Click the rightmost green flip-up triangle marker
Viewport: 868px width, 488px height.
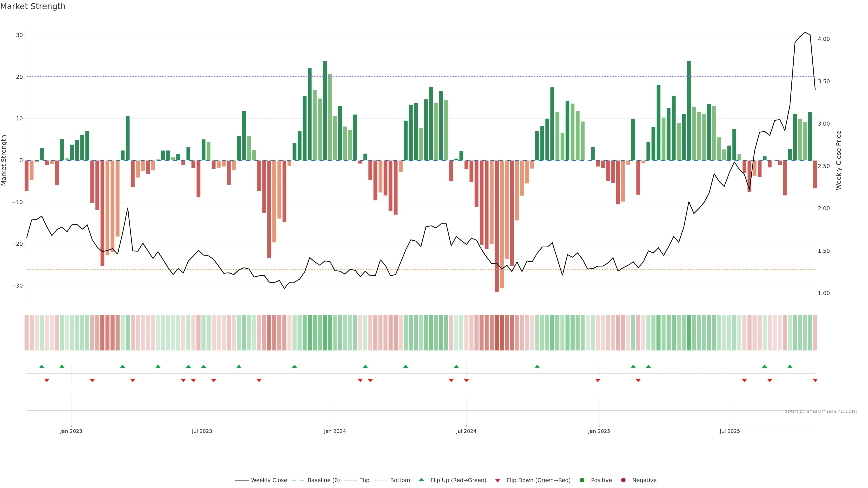point(790,366)
